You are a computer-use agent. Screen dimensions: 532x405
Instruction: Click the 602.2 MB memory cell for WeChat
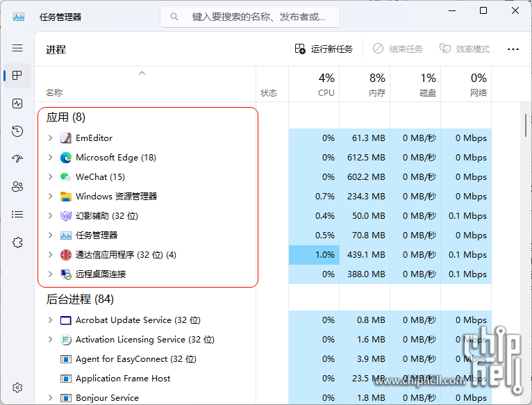pos(365,177)
